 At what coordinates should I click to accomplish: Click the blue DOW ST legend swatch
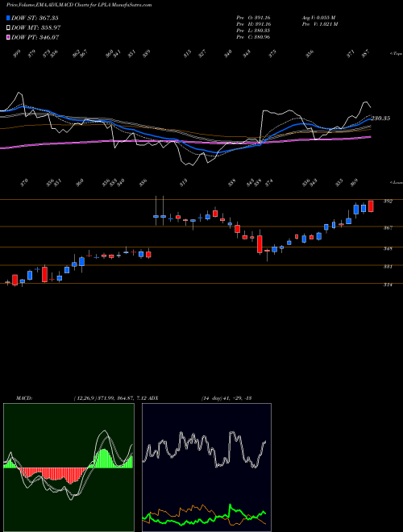[x=9, y=18]
